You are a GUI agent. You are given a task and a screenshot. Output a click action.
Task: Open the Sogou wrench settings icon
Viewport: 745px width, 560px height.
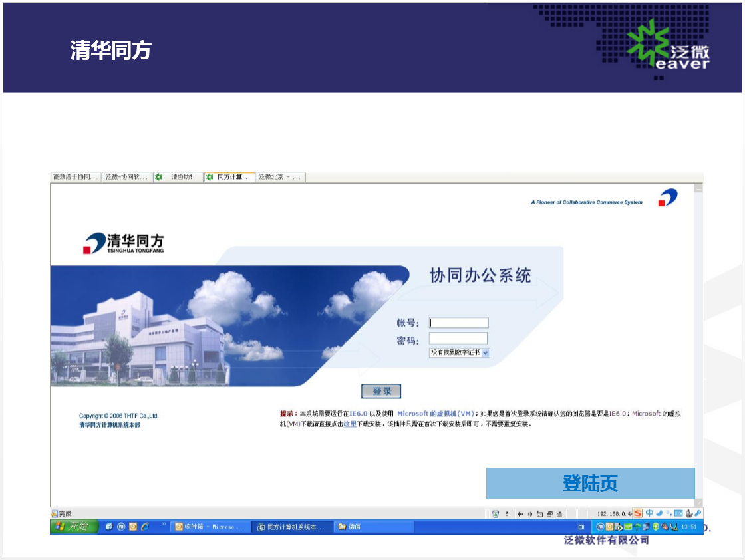click(698, 513)
